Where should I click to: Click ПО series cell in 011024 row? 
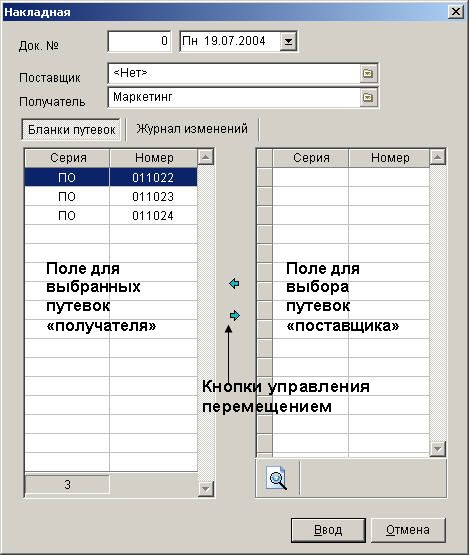click(67, 216)
